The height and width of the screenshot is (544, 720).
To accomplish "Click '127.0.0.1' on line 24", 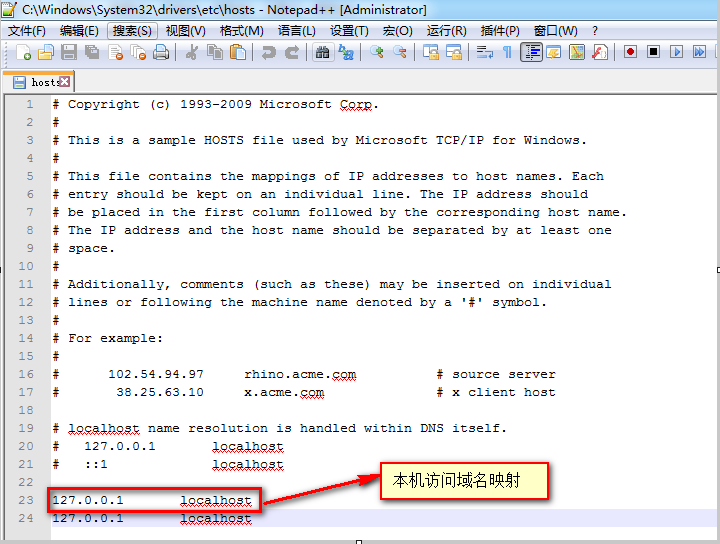I will (88, 519).
